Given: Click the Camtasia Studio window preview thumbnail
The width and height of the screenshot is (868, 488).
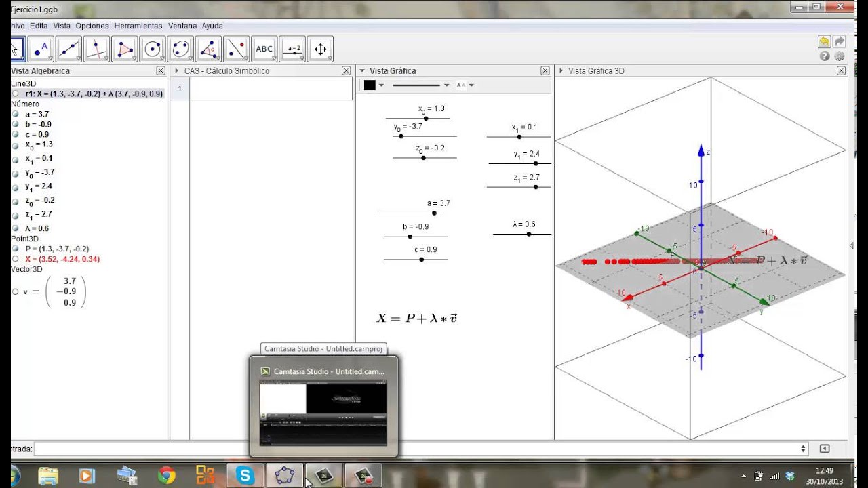Looking at the screenshot, I should [323, 412].
